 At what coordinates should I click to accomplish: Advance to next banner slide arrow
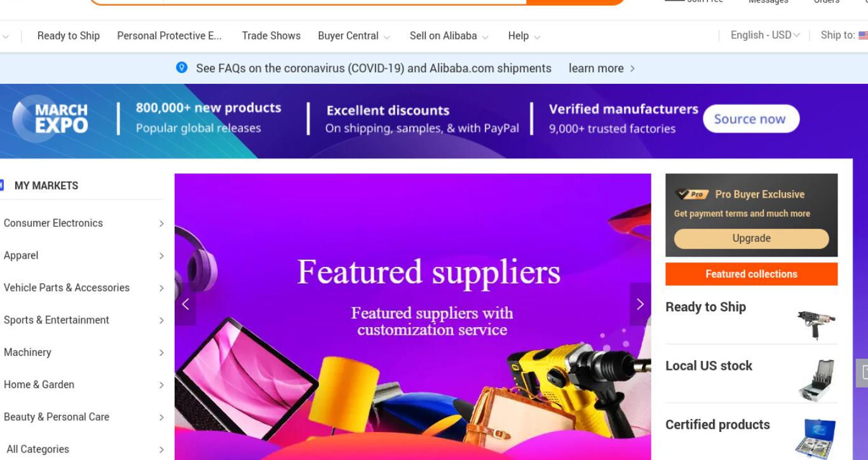[x=640, y=304]
